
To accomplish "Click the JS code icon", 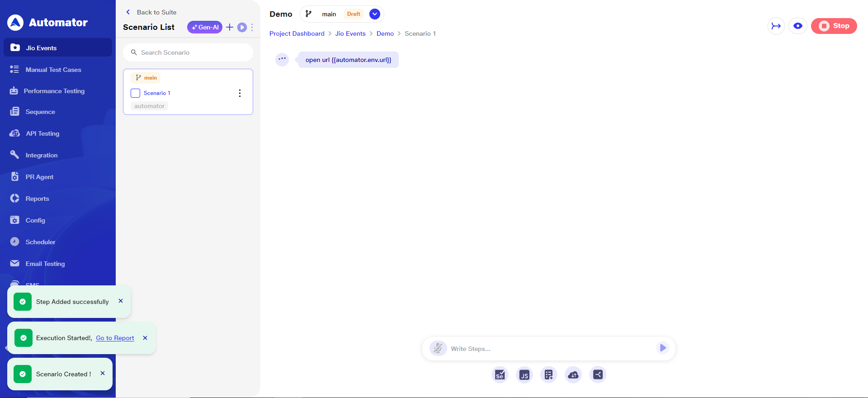I will pyautogui.click(x=524, y=374).
